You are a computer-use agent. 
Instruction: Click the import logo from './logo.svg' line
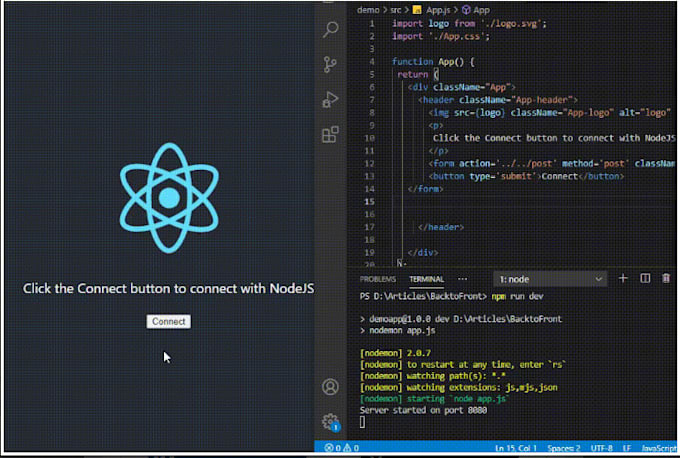[469, 23]
